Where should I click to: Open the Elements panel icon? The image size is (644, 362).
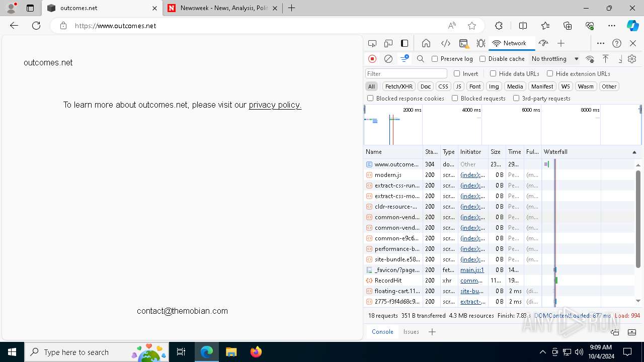click(x=445, y=43)
